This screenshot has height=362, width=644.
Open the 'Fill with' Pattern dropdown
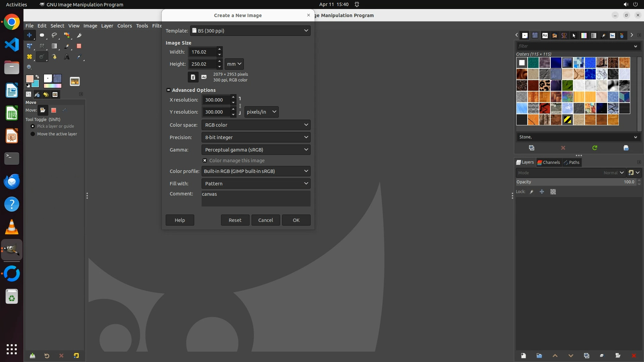pyautogui.click(x=256, y=184)
